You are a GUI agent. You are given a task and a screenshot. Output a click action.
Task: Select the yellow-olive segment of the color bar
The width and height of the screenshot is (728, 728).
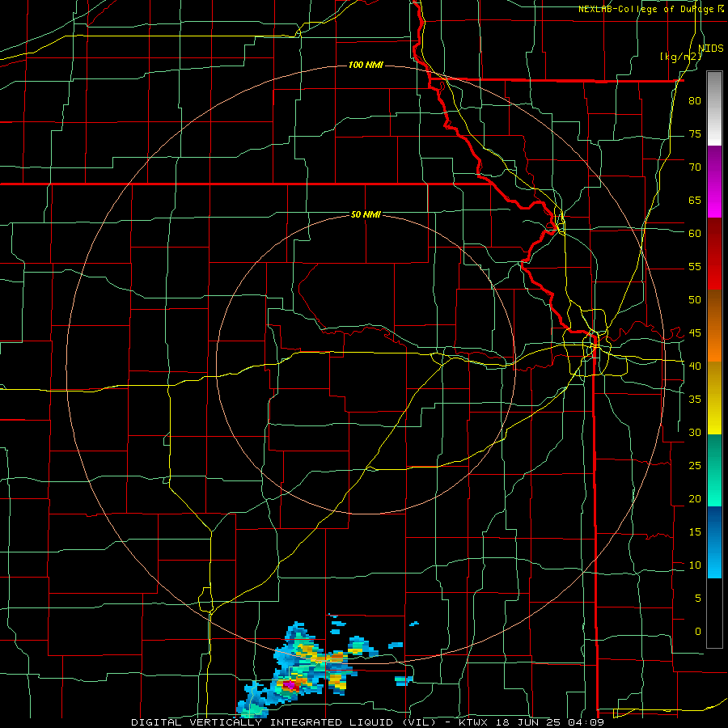point(714,398)
